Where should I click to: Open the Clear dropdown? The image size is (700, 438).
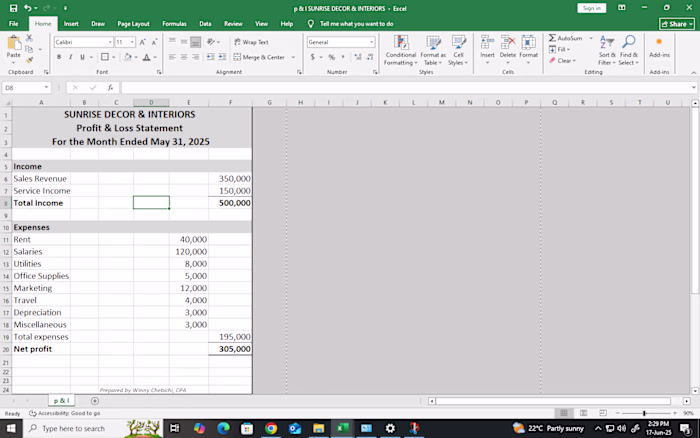pos(562,60)
